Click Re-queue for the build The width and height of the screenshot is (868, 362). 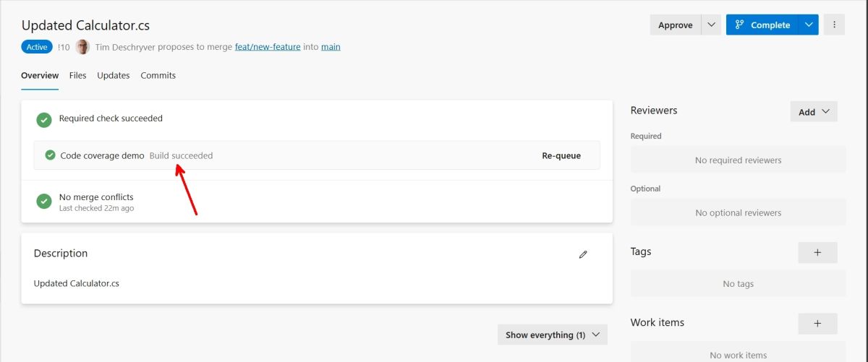coord(561,155)
